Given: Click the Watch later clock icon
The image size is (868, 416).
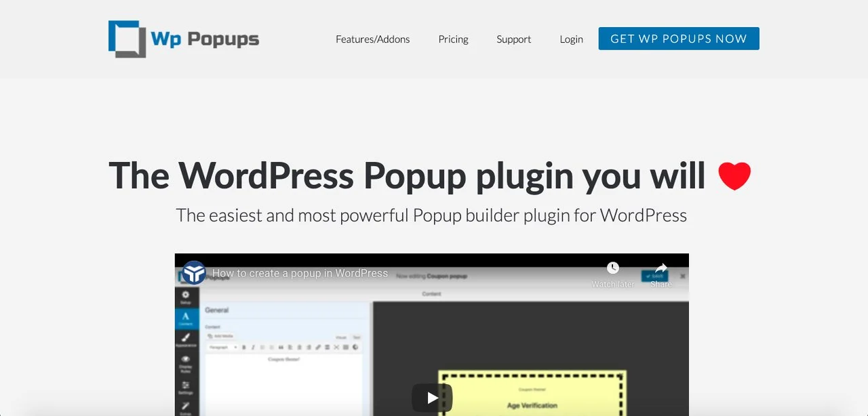Looking at the screenshot, I should coord(612,268).
